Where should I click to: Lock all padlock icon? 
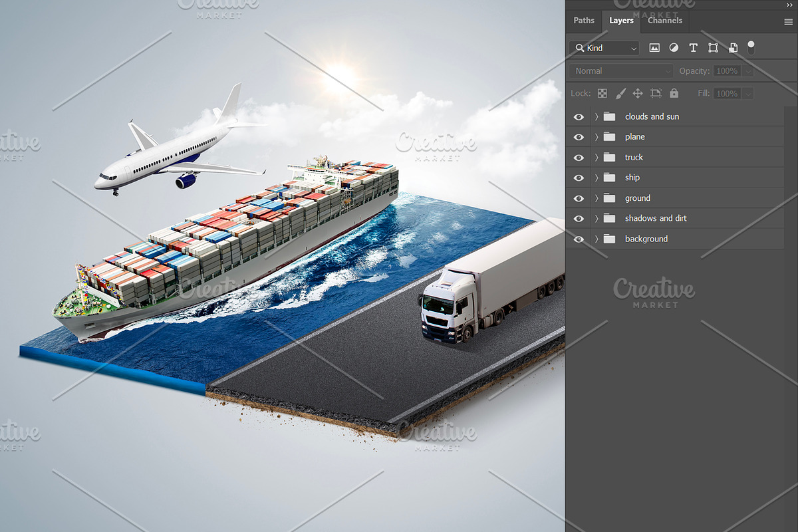(674, 94)
